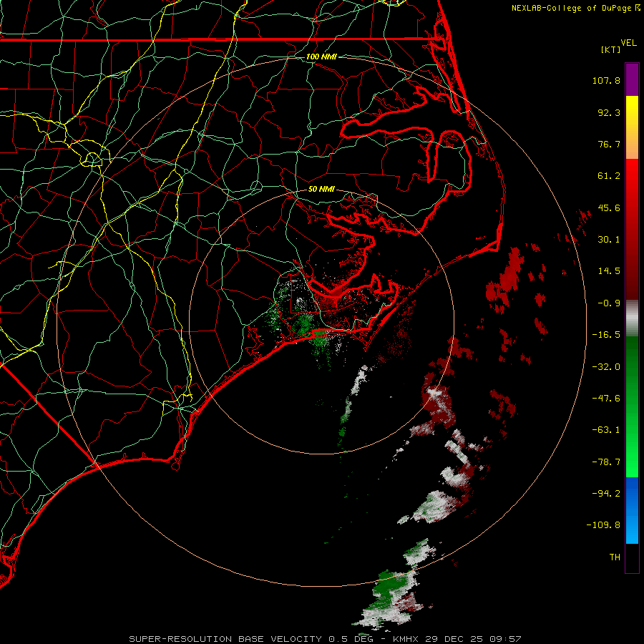Viewport: 644px width, 644px height.
Task: Pick the blue segment of the color bar
Action: (x=632, y=510)
